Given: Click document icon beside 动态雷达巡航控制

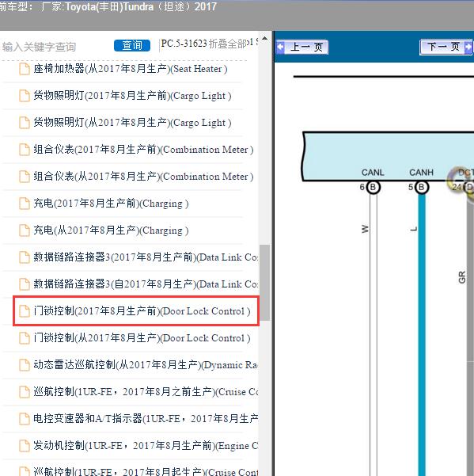Looking at the screenshot, I should pyautogui.click(x=25, y=365).
